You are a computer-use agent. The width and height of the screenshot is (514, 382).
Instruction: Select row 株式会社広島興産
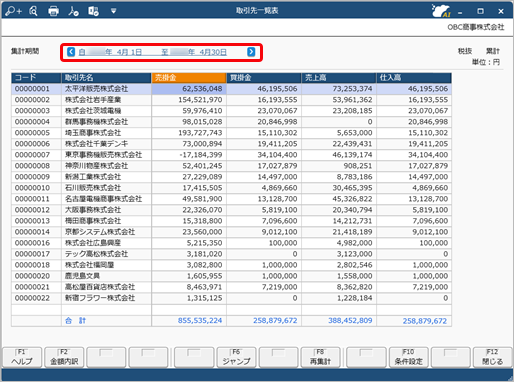point(231,243)
